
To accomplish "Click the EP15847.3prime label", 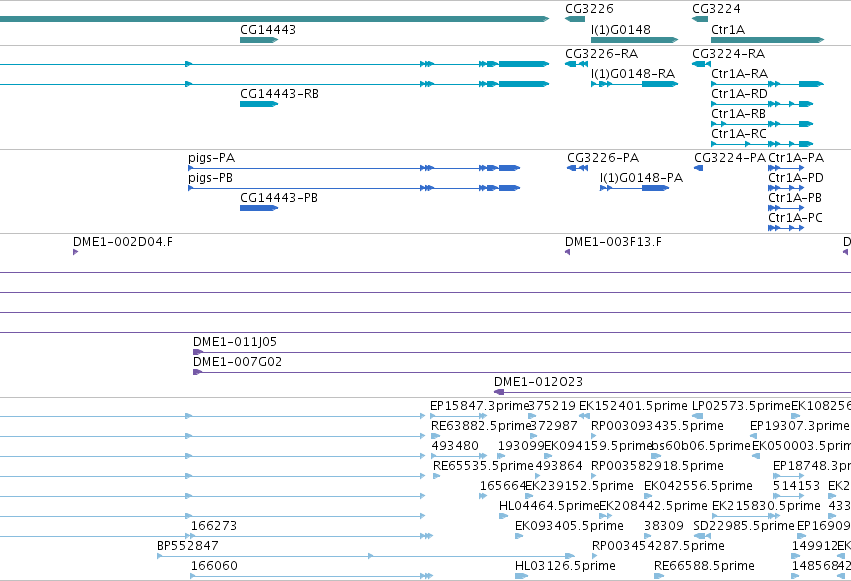I will pyautogui.click(x=479, y=406).
